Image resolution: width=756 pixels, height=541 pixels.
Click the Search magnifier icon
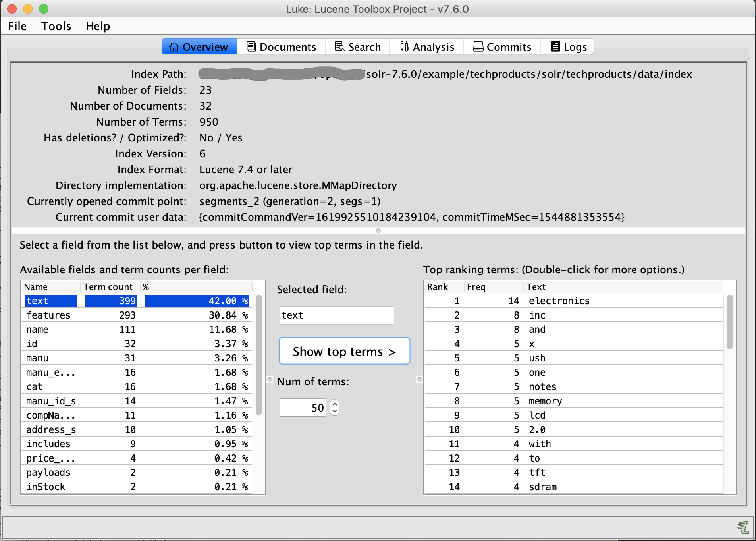340,46
